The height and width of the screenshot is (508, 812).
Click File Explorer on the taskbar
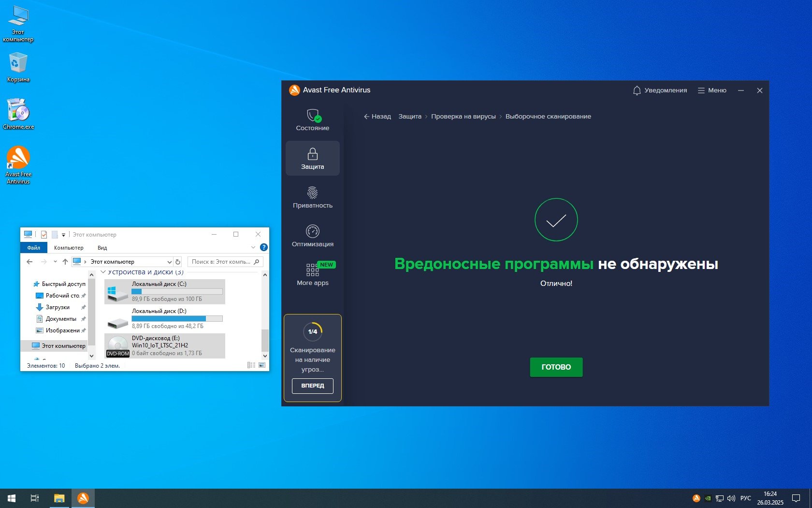59,498
